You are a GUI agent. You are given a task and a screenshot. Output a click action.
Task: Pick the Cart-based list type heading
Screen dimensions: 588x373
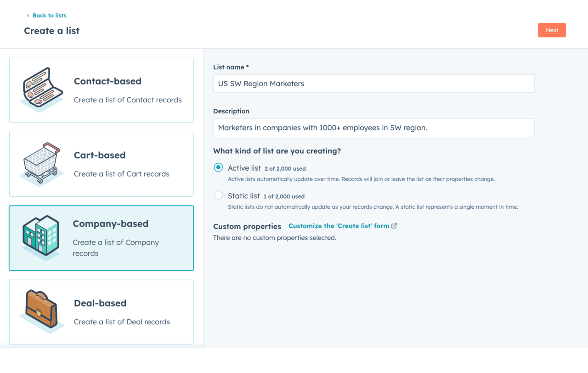click(100, 155)
